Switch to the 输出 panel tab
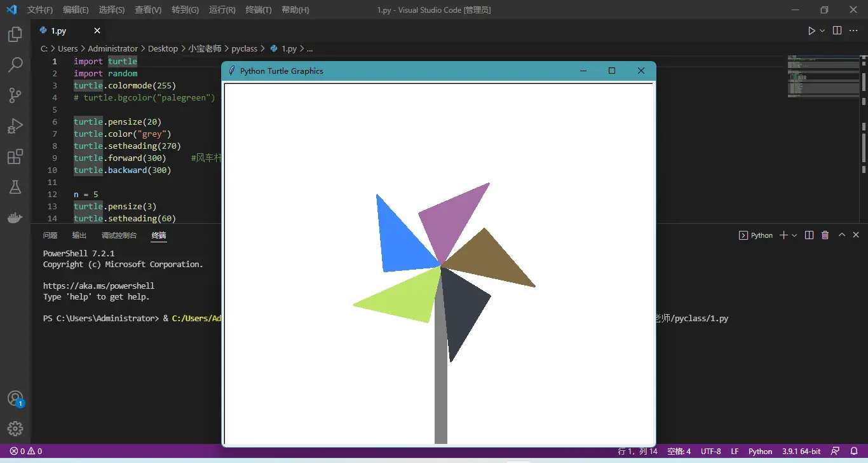The image size is (868, 463). [x=78, y=235]
